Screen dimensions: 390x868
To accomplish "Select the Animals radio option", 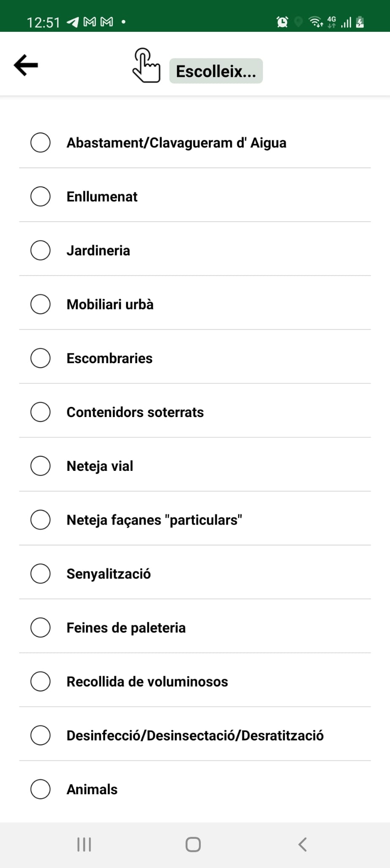I will pyautogui.click(x=41, y=789).
